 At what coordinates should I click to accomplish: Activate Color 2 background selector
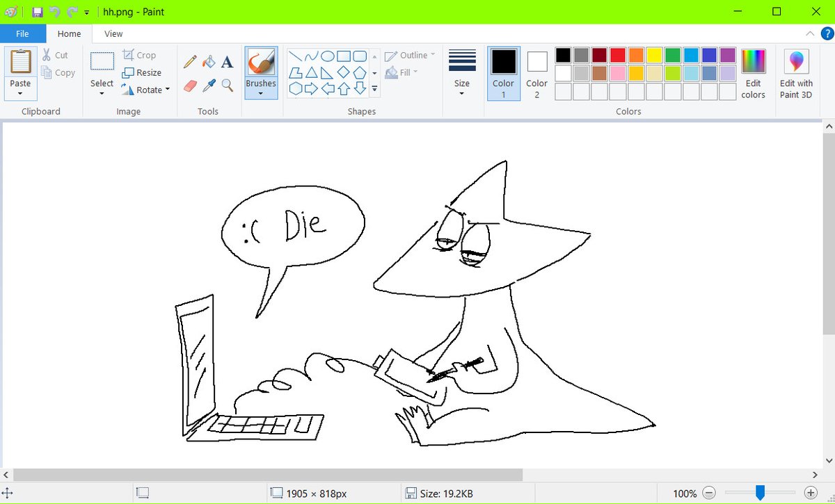(536, 74)
